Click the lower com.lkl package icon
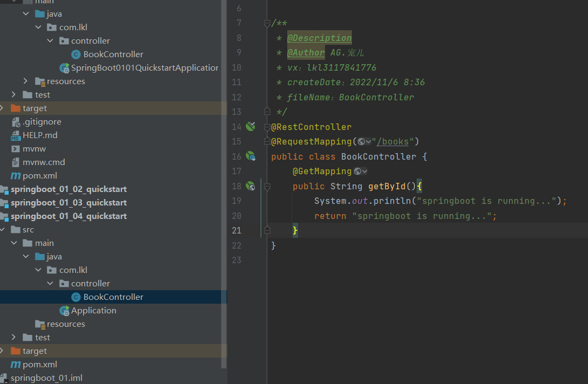The width and height of the screenshot is (588, 384). click(52, 270)
